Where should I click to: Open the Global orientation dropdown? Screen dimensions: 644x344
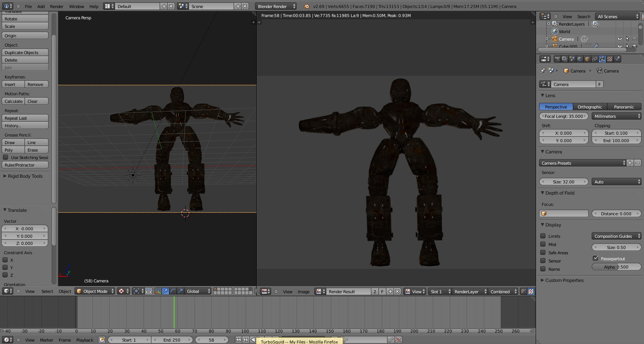pos(199,291)
